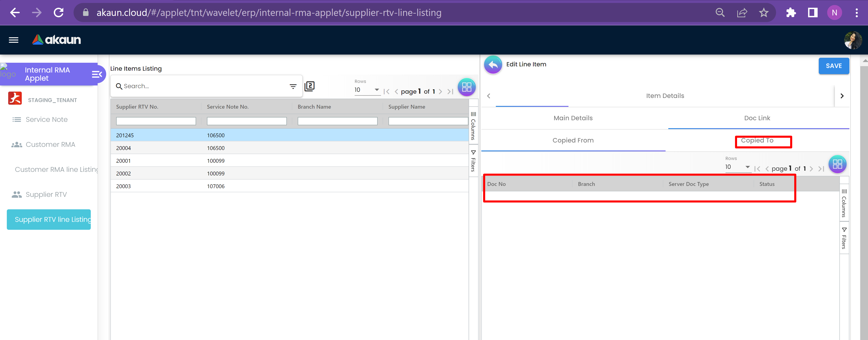Click the back arrow beside Edit Line Item
The height and width of the screenshot is (340, 868).
pyautogui.click(x=493, y=65)
